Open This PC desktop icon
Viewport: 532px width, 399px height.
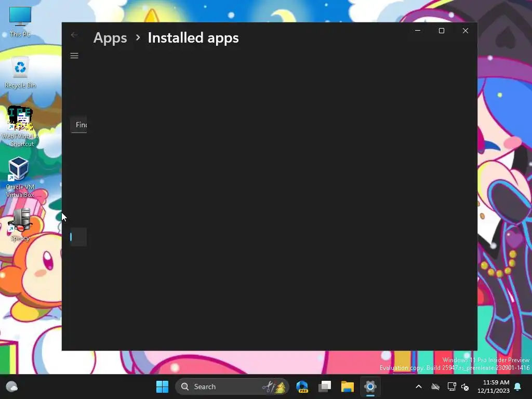coord(20,22)
